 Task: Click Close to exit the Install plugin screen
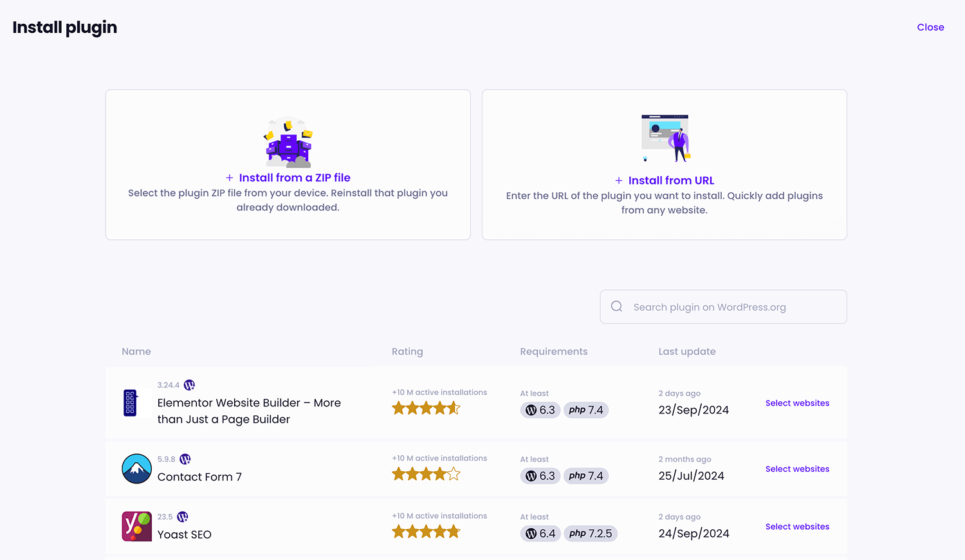930,27
